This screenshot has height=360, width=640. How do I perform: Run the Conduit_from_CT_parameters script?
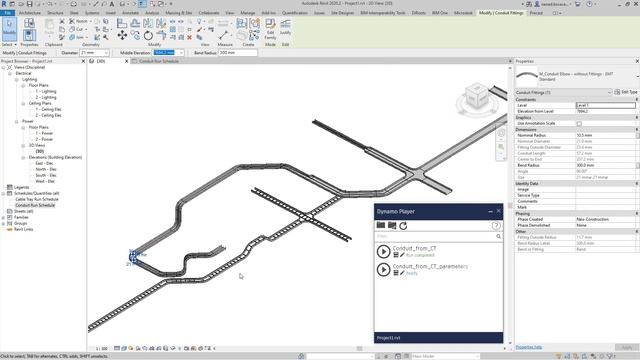tap(383, 269)
